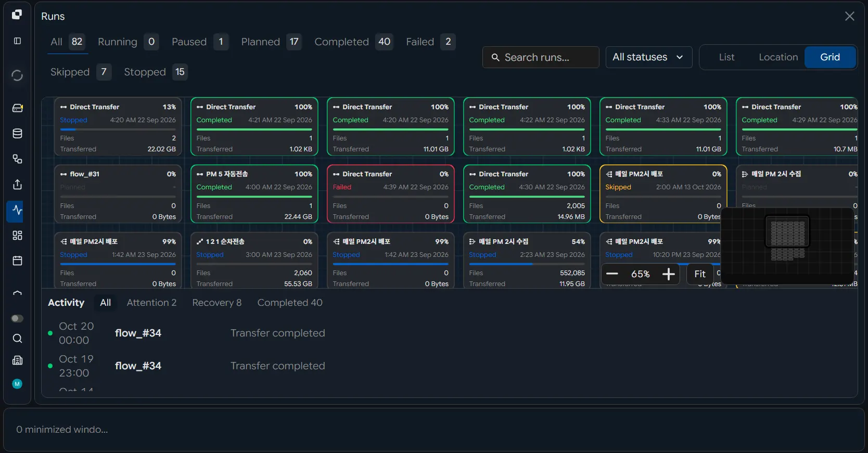Select the All 82 runs tab
Image resolution: width=868 pixels, height=453 pixels.
click(68, 42)
